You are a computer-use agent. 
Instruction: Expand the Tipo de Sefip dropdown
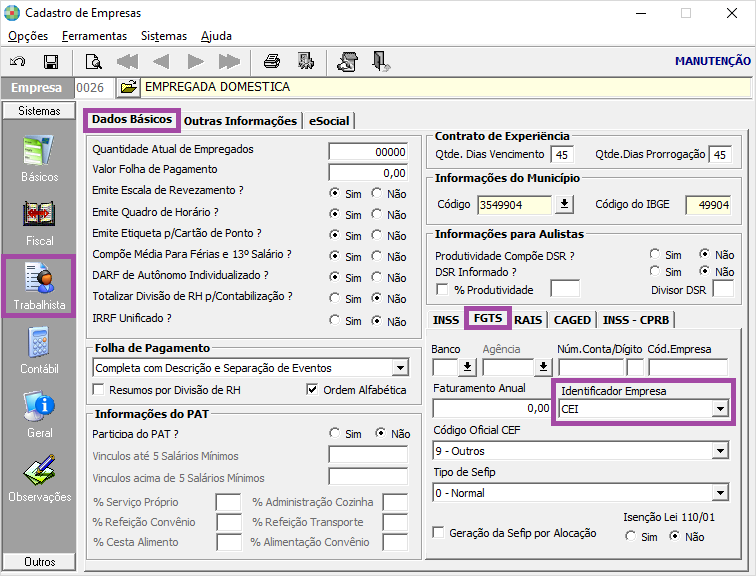click(x=720, y=493)
